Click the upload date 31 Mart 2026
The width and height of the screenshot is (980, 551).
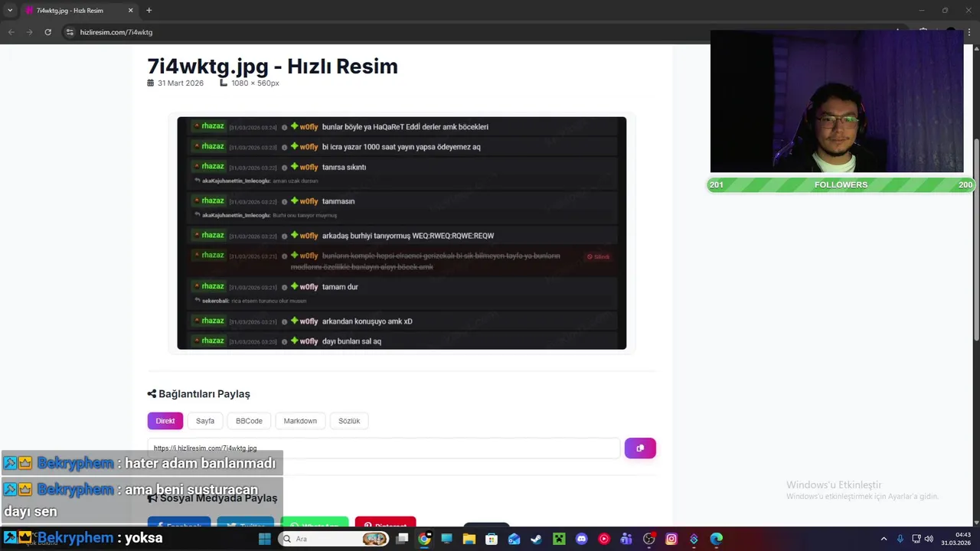tap(175, 83)
